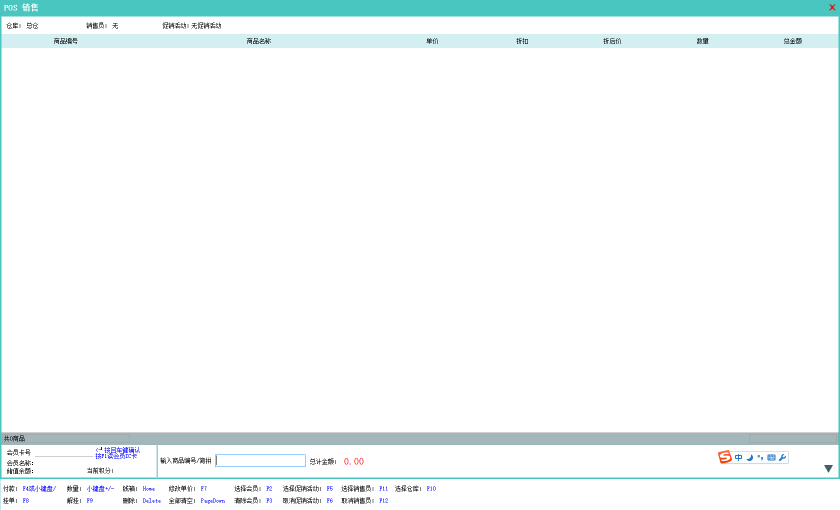
Task: Toggle Chinese/English mode on the IME bar
Action: click(x=739, y=457)
